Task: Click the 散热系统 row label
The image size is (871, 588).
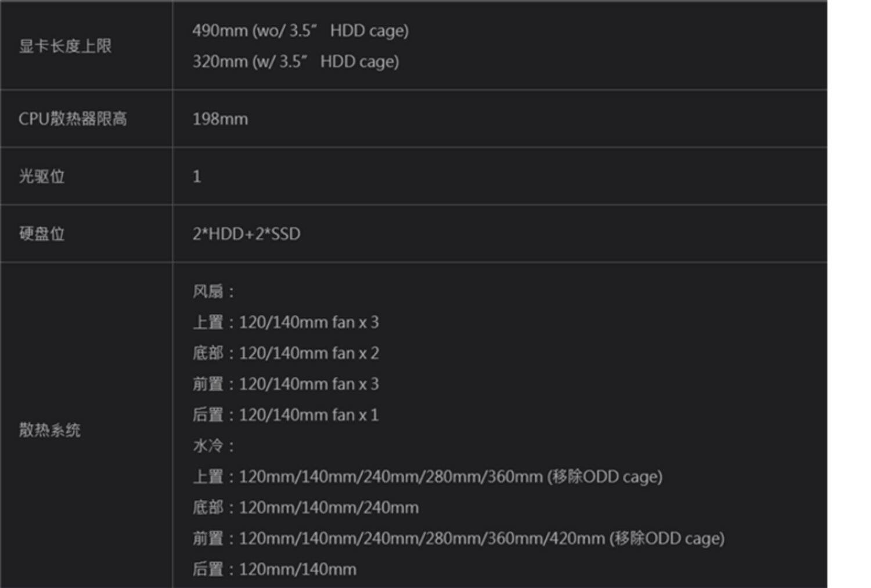Action: (50, 430)
